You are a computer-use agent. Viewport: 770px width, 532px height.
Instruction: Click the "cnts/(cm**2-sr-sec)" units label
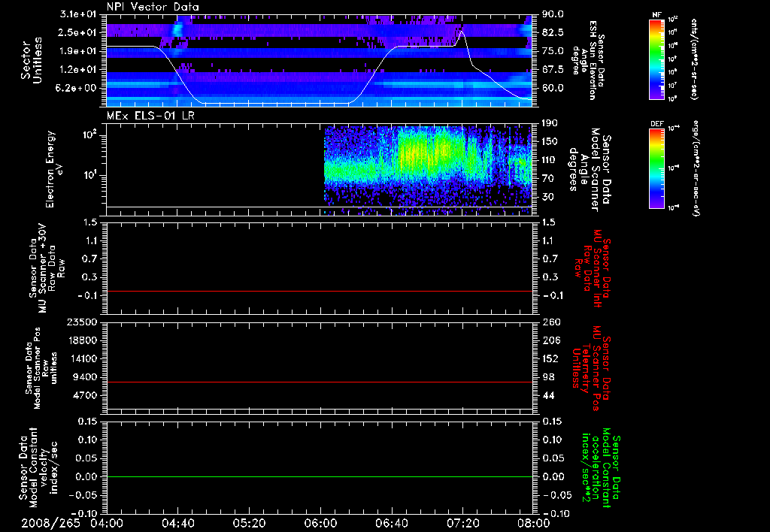click(694, 59)
